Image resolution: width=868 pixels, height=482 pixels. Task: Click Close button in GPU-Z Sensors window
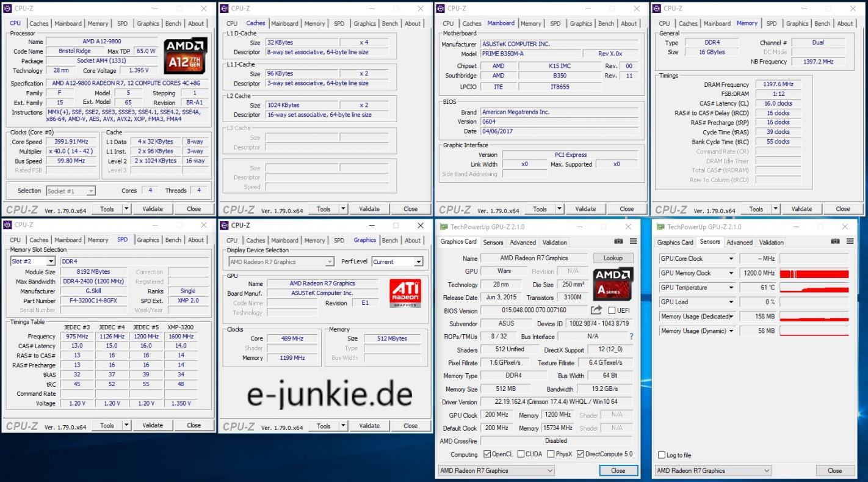point(835,470)
